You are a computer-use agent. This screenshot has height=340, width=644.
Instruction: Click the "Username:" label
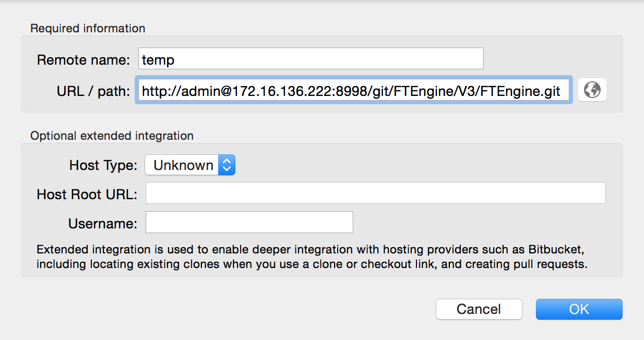(x=103, y=224)
